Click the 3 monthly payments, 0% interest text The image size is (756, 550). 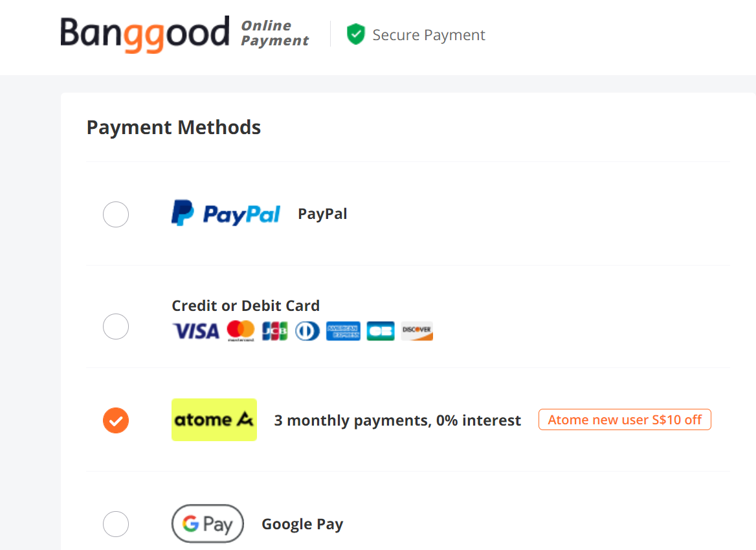[x=397, y=420]
